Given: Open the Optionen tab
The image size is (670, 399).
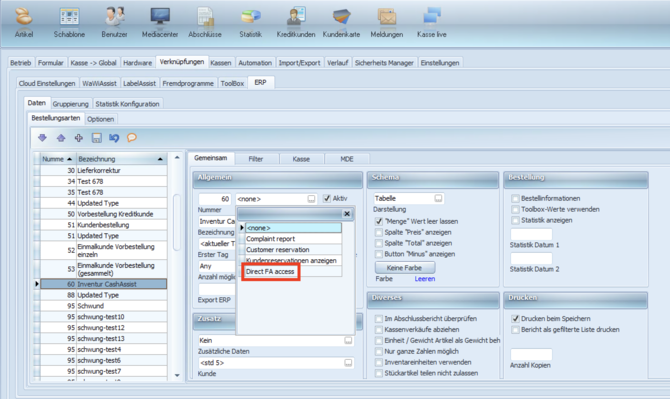Looking at the screenshot, I should pyautogui.click(x=101, y=119).
